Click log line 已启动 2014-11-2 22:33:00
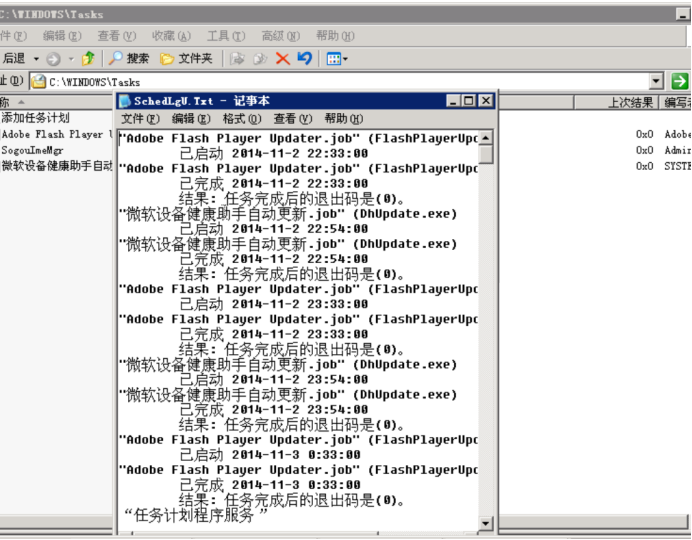 pos(274,154)
